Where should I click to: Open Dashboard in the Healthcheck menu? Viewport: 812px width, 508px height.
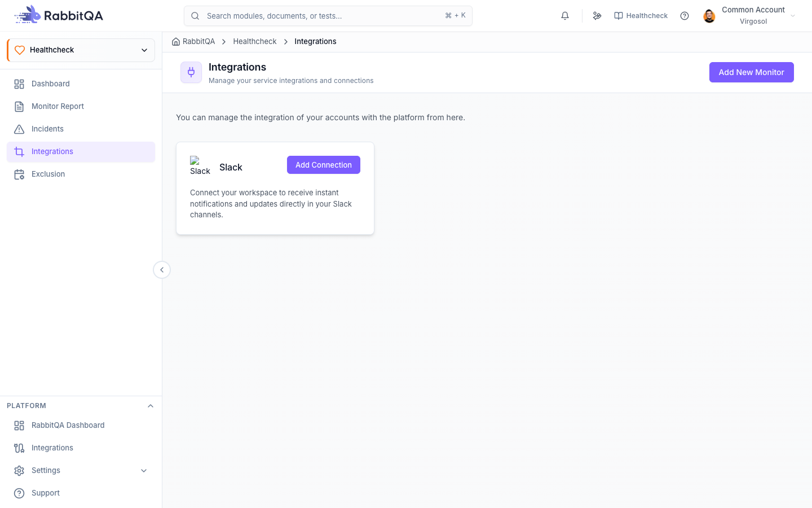tap(81, 84)
